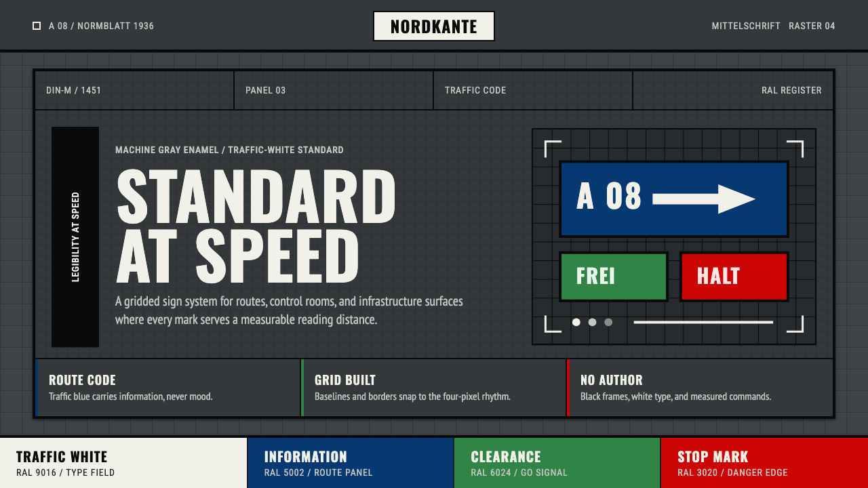Click the RASTER 04 link
This screenshot has width=868, height=488.
click(x=812, y=26)
